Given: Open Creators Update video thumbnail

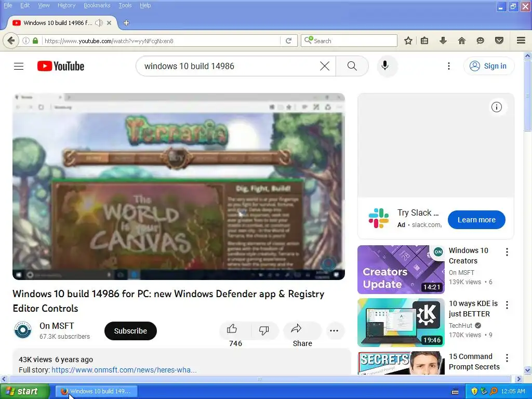Looking at the screenshot, I should [x=401, y=270].
